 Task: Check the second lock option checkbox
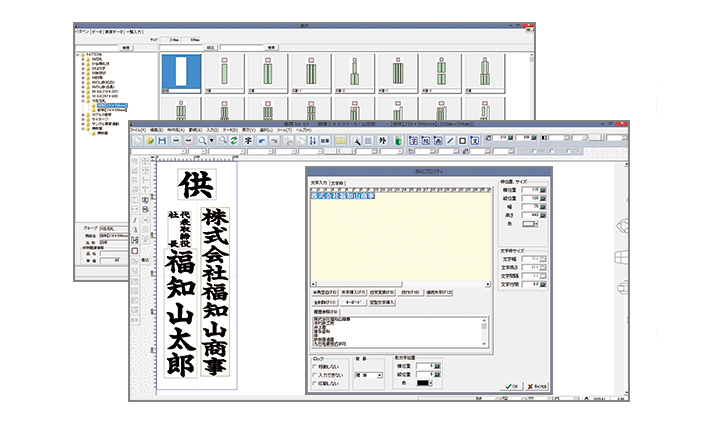tap(315, 374)
